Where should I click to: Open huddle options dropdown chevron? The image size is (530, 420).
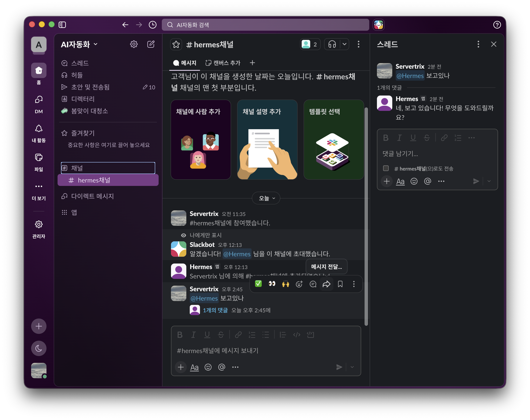tap(344, 44)
